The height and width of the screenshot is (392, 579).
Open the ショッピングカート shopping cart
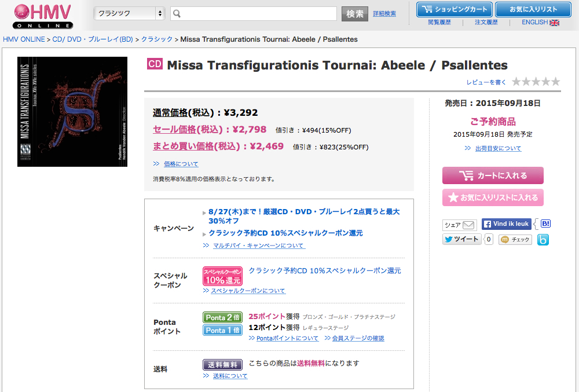coord(455,9)
